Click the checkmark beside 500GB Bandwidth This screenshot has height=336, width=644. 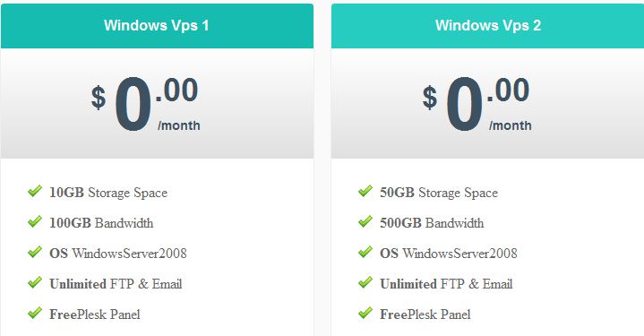coord(365,221)
